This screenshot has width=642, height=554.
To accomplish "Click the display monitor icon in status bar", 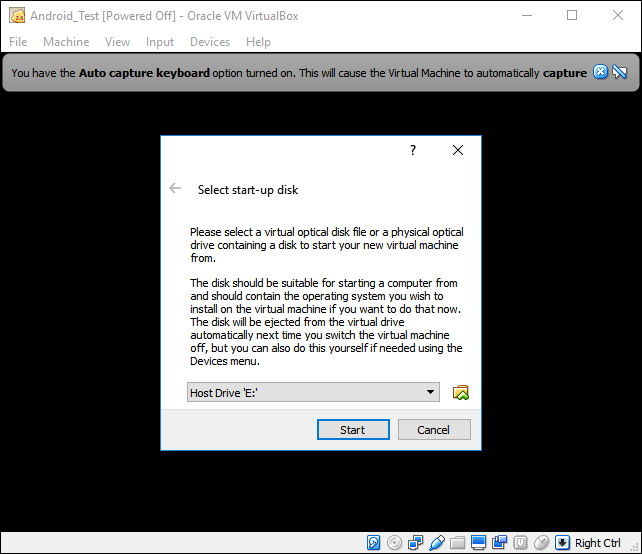I will pos(479,543).
